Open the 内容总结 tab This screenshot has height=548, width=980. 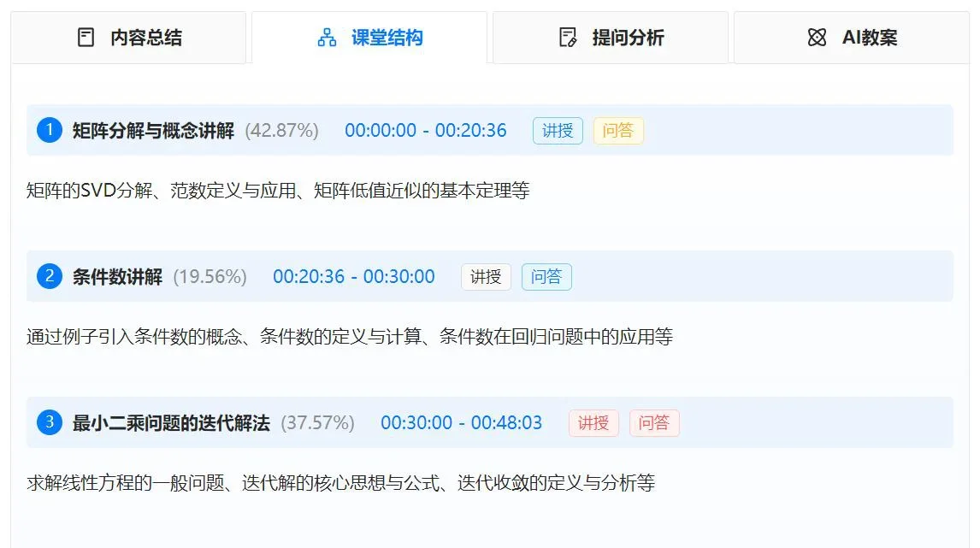128,38
